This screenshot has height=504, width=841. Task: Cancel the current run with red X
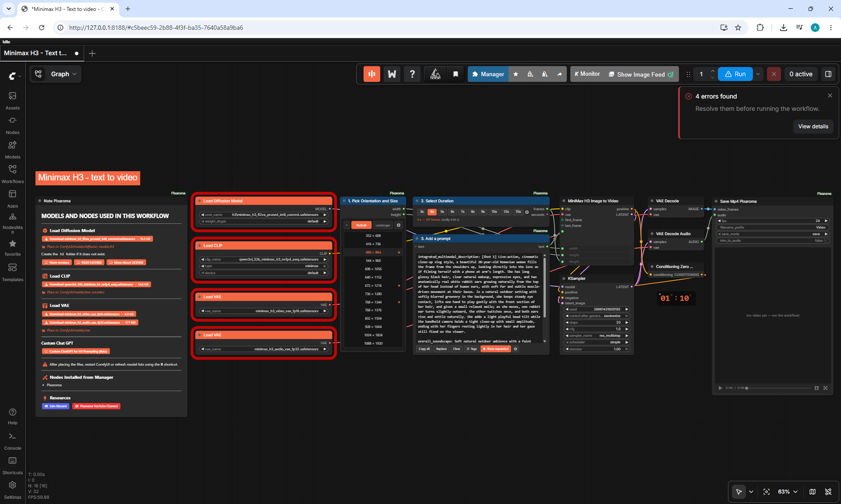click(774, 74)
